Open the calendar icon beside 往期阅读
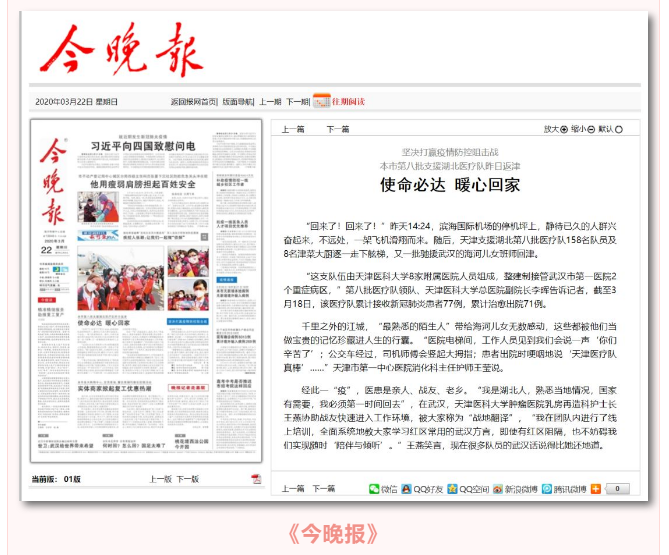 322,101
